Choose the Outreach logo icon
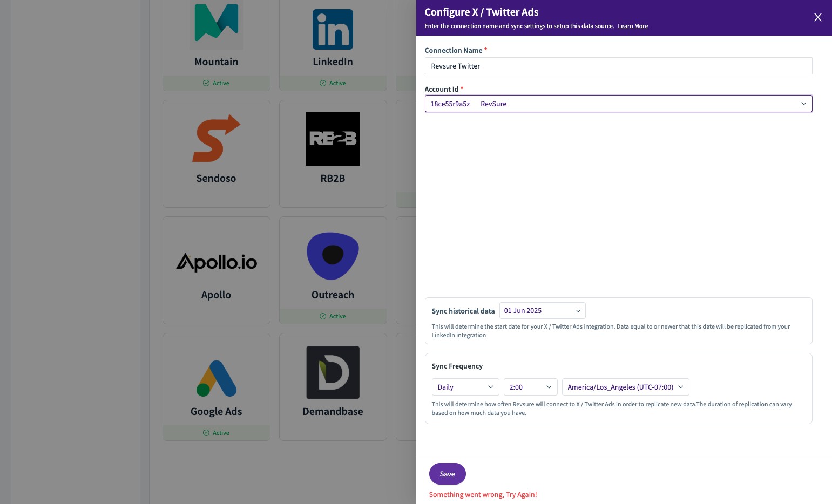This screenshot has height=504, width=832. pos(333,256)
